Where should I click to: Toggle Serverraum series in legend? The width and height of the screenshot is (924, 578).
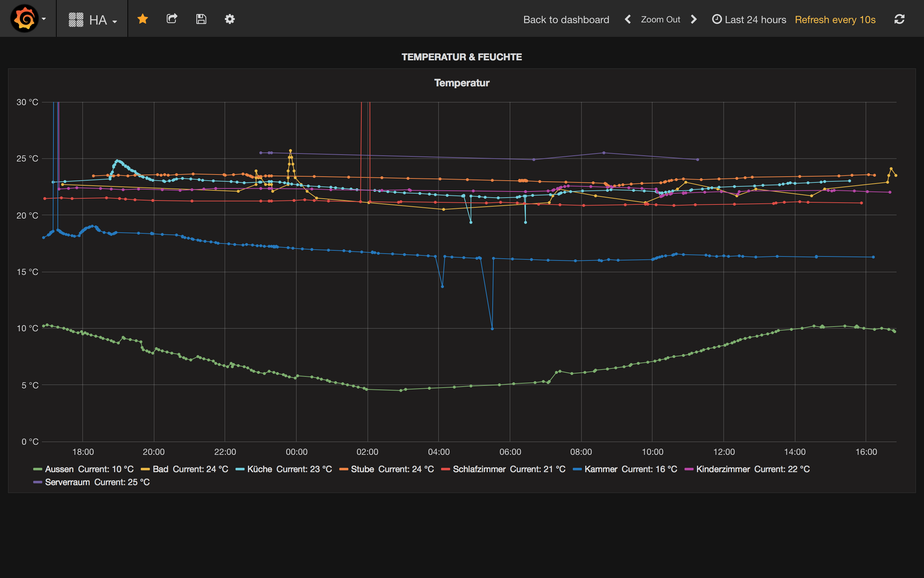click(x=67, y=482)
